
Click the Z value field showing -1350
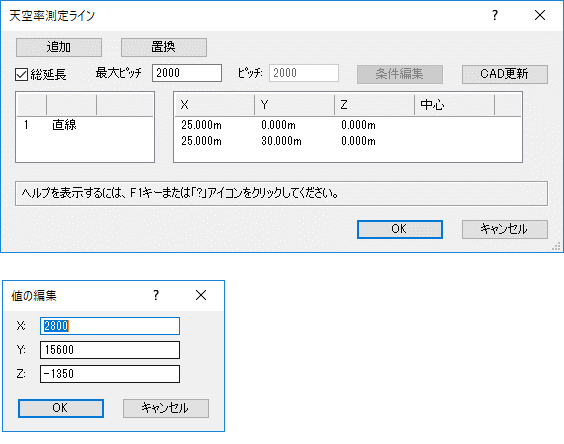(110, 374)
